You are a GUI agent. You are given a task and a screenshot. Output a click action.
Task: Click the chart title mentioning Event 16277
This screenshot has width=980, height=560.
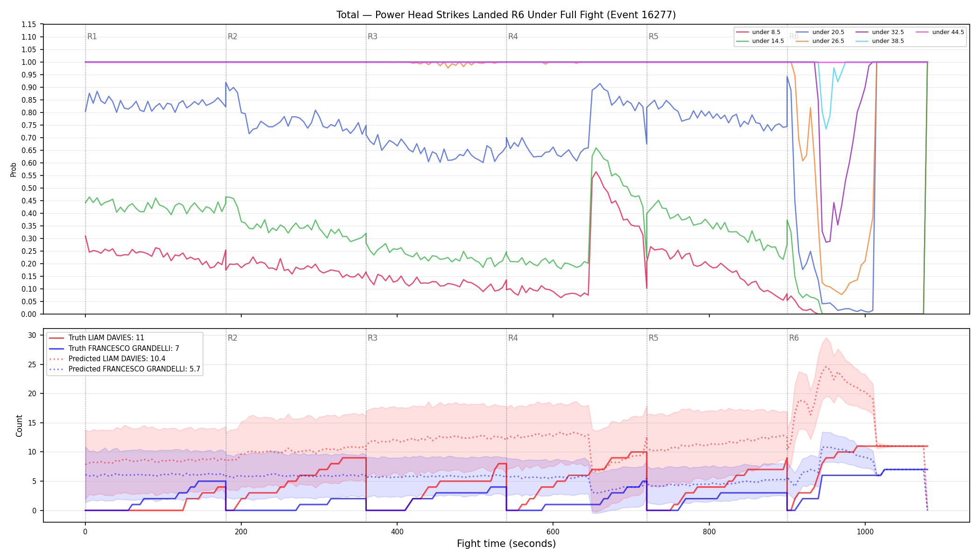[506, 15]
